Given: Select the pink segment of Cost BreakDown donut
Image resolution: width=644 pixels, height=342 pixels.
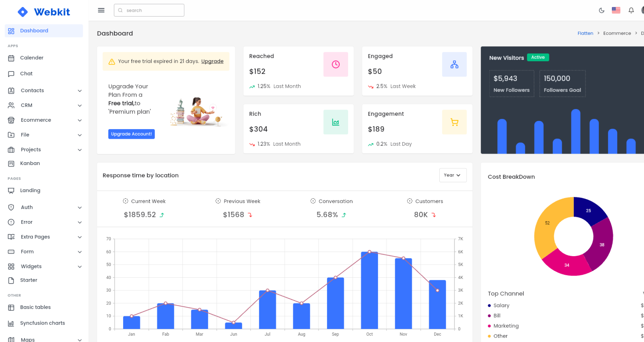Looking at the screenshot, I should point(566,265).
